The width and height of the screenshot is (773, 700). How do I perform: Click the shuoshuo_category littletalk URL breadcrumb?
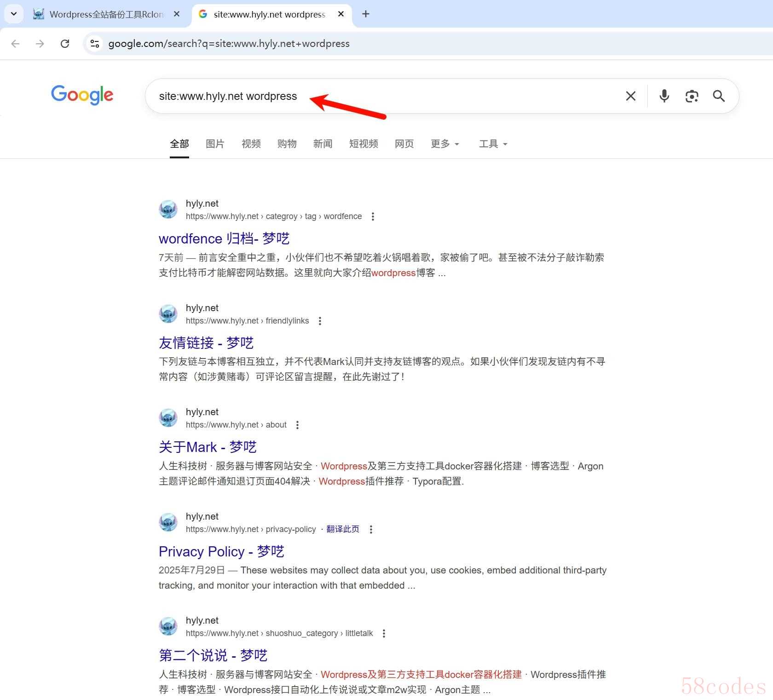pos(279,633)
